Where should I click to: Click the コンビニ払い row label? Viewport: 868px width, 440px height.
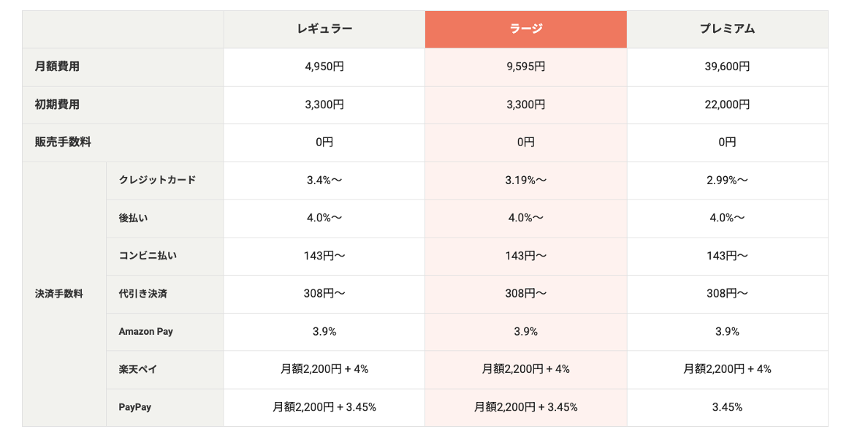coord(148,256)
